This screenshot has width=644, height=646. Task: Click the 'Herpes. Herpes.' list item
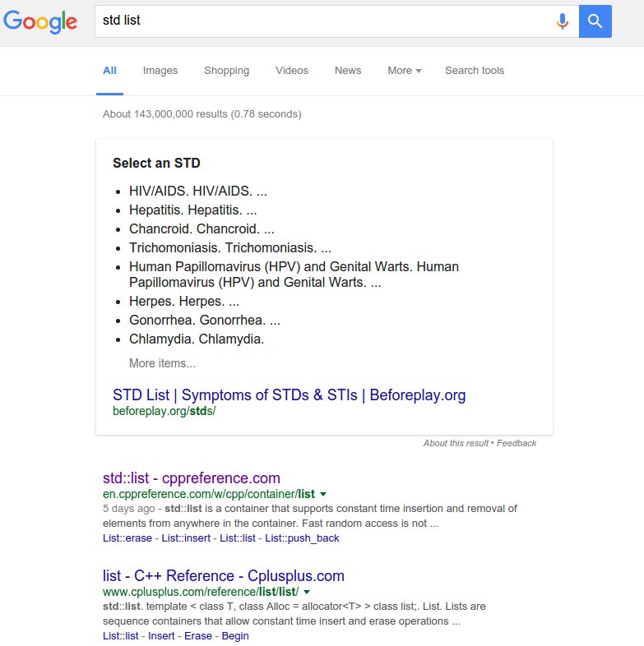[x=184, y=301]
